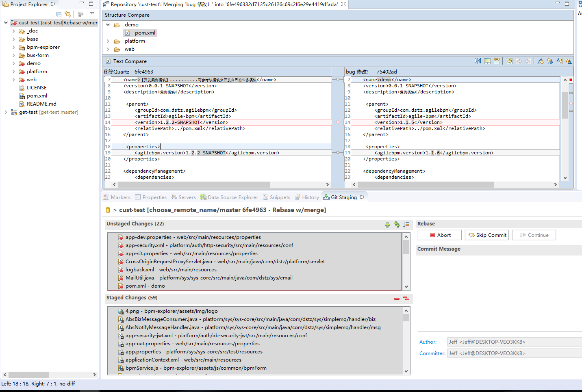Image resolution: width=582 pixels, height=392 pixels.
Task: Click the Skip Commit button
Action: (x=487, y=235)
